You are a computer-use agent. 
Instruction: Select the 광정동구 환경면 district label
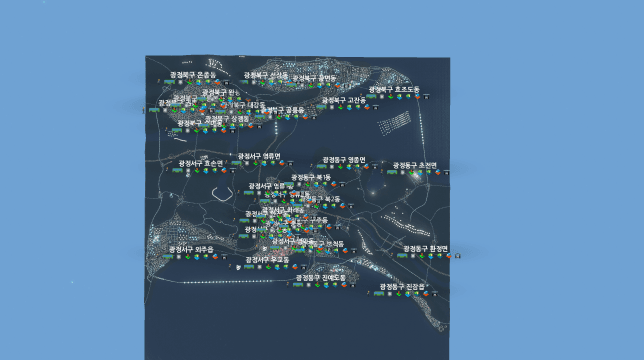point(426,249)
